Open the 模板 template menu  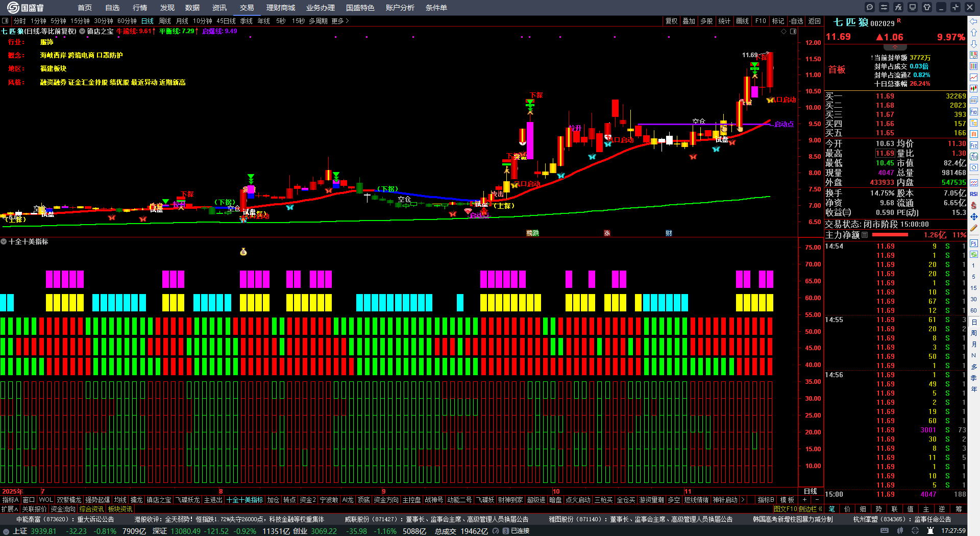pyautogui.click(x=787, y=500)
